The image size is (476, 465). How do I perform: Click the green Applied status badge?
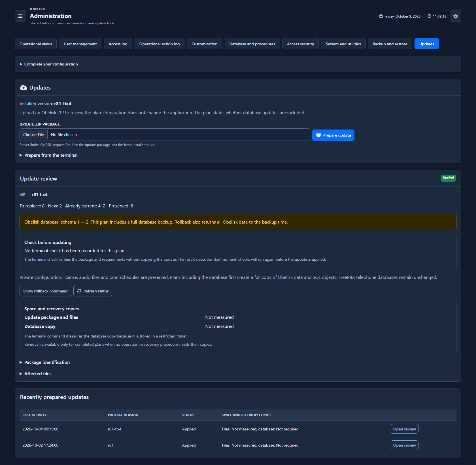(x=448, y=178)
